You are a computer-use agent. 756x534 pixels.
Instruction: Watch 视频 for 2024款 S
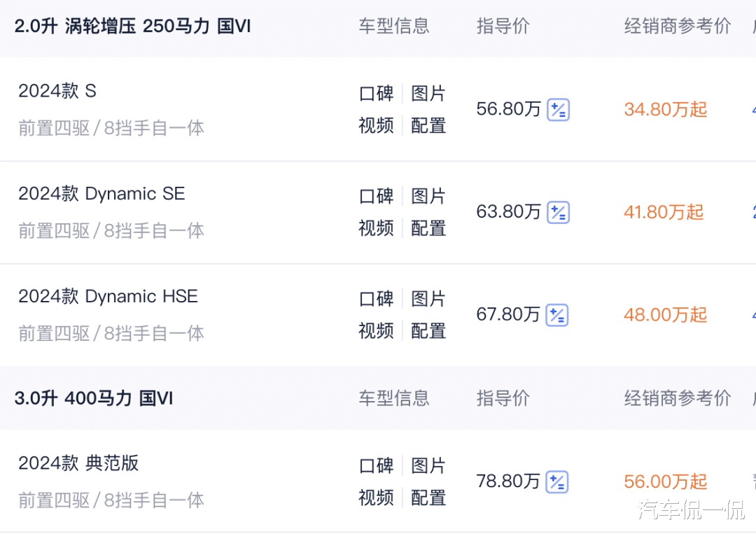coord(376,125)
